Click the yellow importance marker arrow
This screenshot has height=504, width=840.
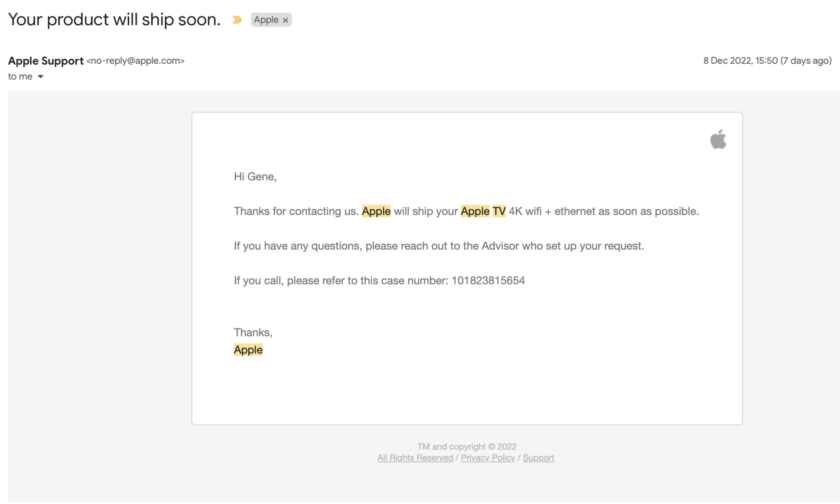237,20
